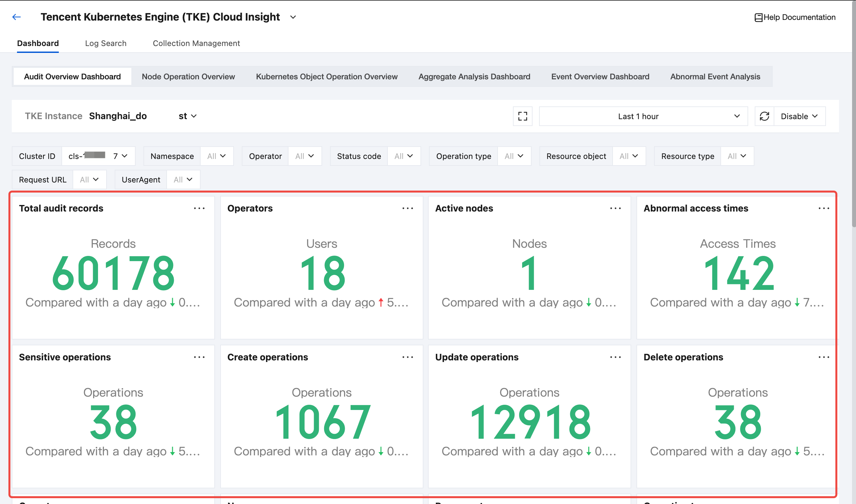Open the Active nodes card ellipsis menu
Screen dimensions: 856x504
click(616, 208)
